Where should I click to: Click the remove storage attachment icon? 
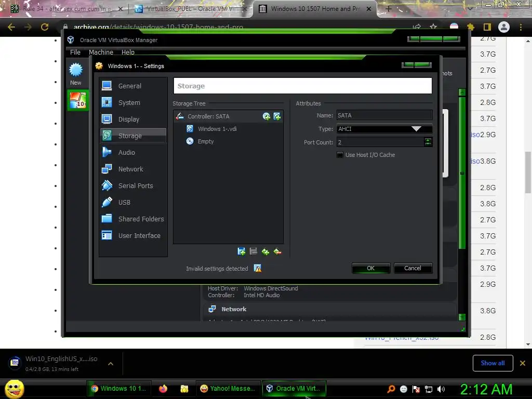(x=277, y=251)
